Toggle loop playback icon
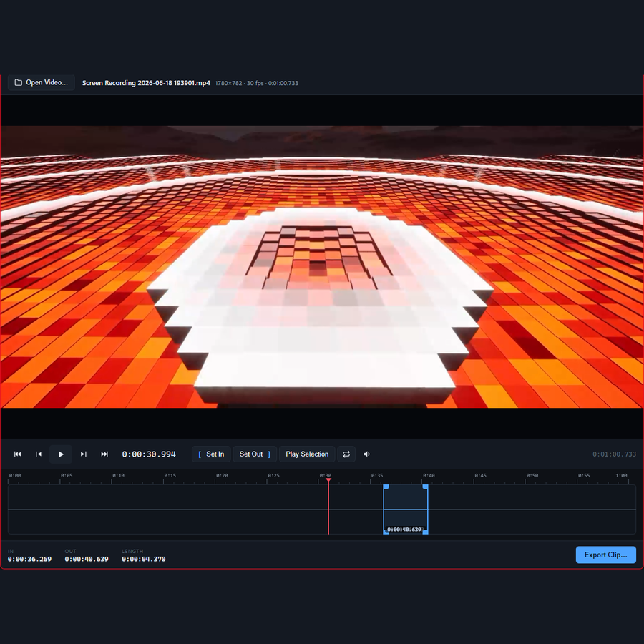The height and width of the screenshot is (644, 644). coord(346,454)
